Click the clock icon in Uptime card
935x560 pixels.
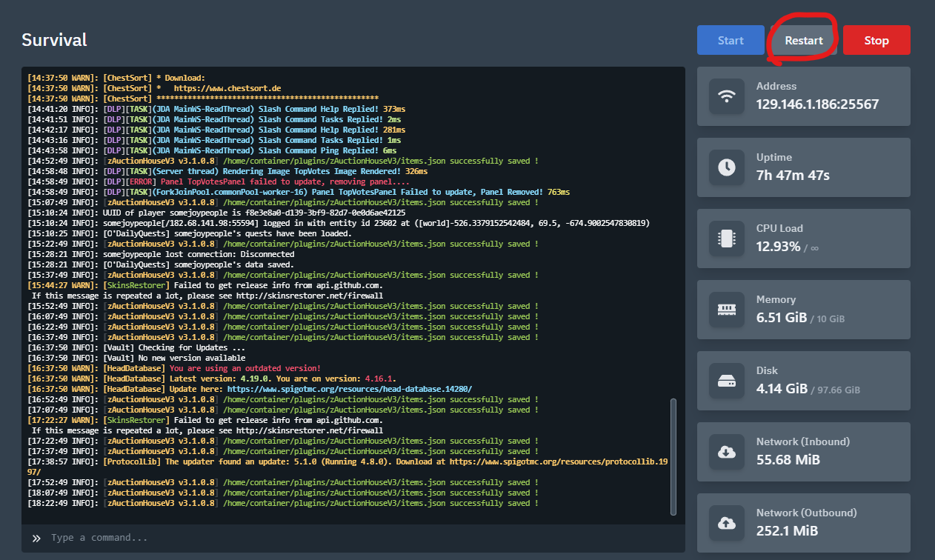[727, 167]
